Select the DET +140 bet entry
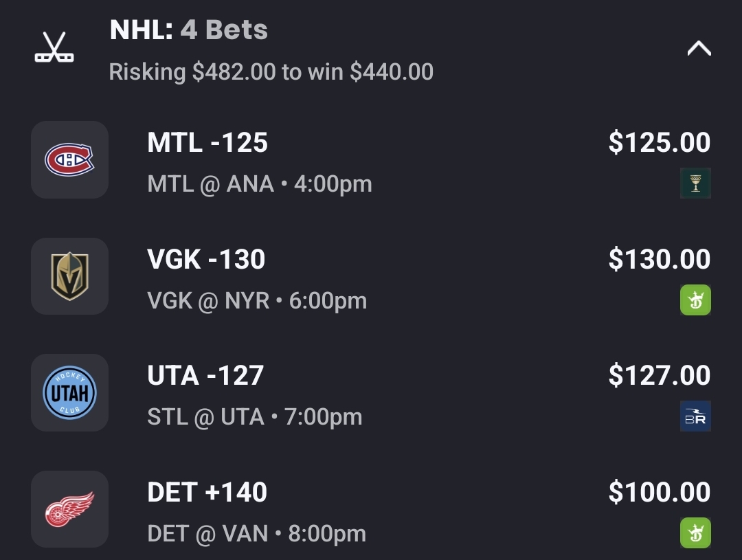This screenshot has height=560, width=742. tap(207, 493)
